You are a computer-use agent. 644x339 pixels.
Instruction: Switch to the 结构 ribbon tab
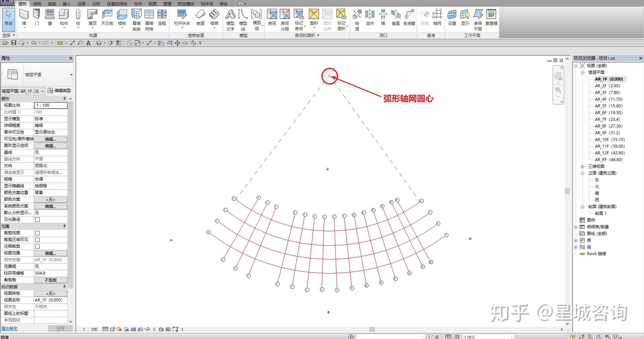coord(37,4)
